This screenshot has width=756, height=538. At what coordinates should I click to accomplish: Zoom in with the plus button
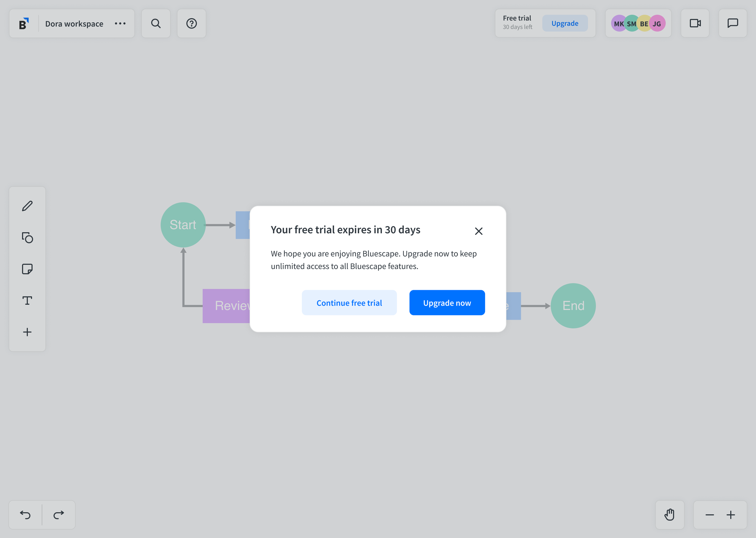coord(731,515)
